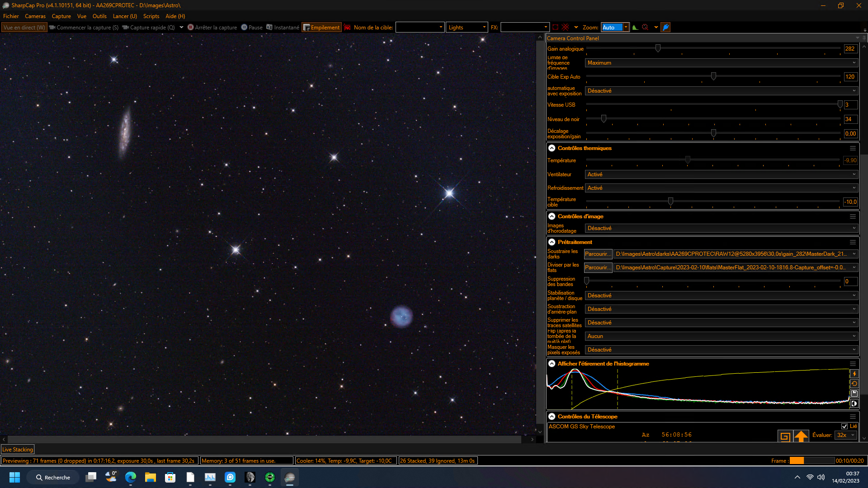The width and height of the screenshot is (868, 488).
Task: Open the Refroidissement dropdown
Action: 721,188
